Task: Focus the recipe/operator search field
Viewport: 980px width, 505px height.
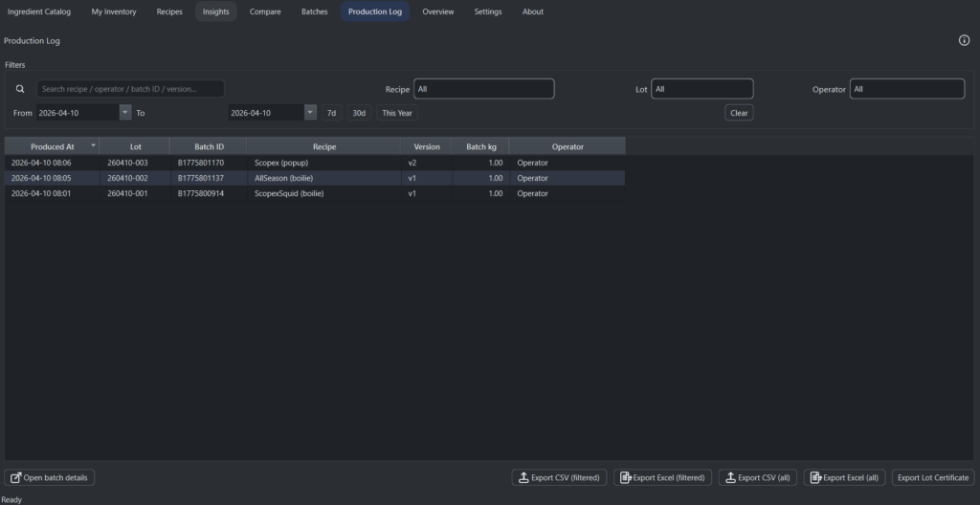Action: pos(130,89)
